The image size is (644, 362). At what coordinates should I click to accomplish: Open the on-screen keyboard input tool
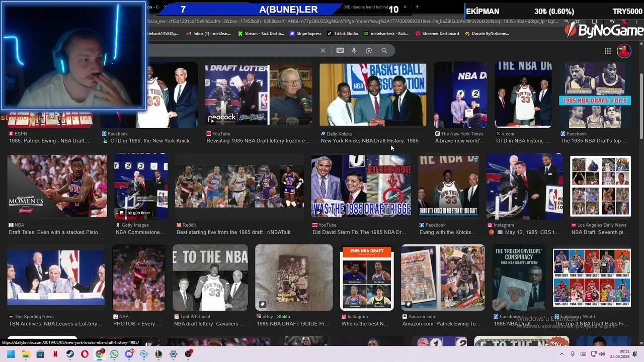(x=340, y=50)
